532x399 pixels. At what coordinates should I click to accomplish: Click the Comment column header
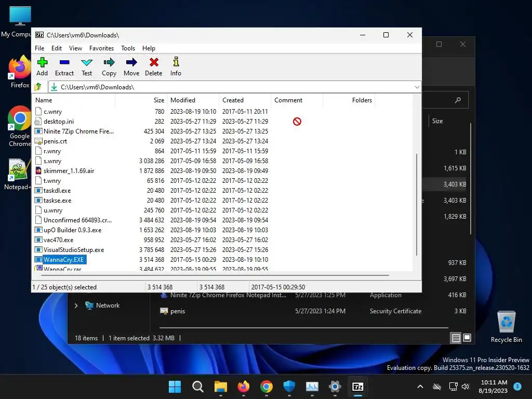pos(297,100)
